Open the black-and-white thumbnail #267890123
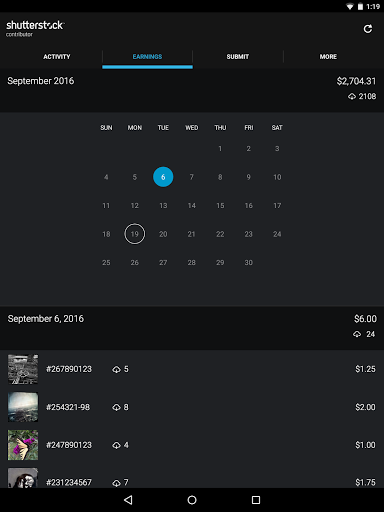The image size is (384, 512). (x=23, y=369)
